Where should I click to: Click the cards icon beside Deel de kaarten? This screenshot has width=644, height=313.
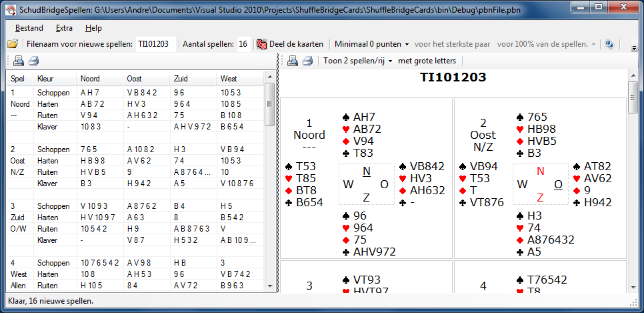(262, 45)
